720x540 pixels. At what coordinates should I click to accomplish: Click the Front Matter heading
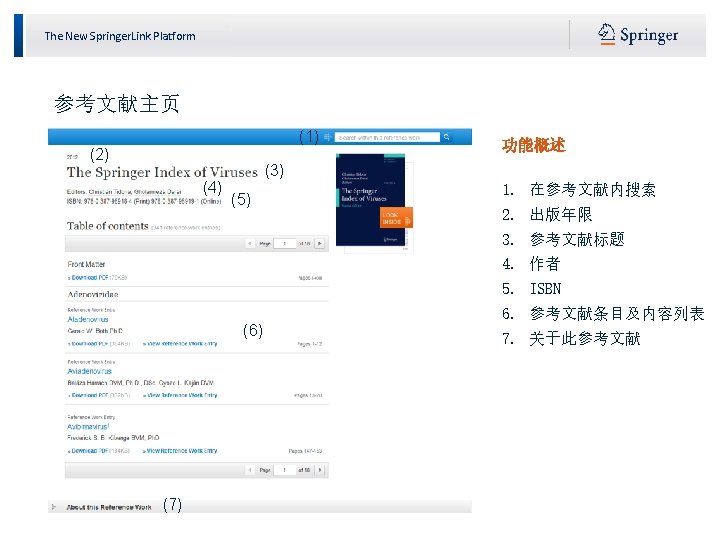(x=86, y=264)
